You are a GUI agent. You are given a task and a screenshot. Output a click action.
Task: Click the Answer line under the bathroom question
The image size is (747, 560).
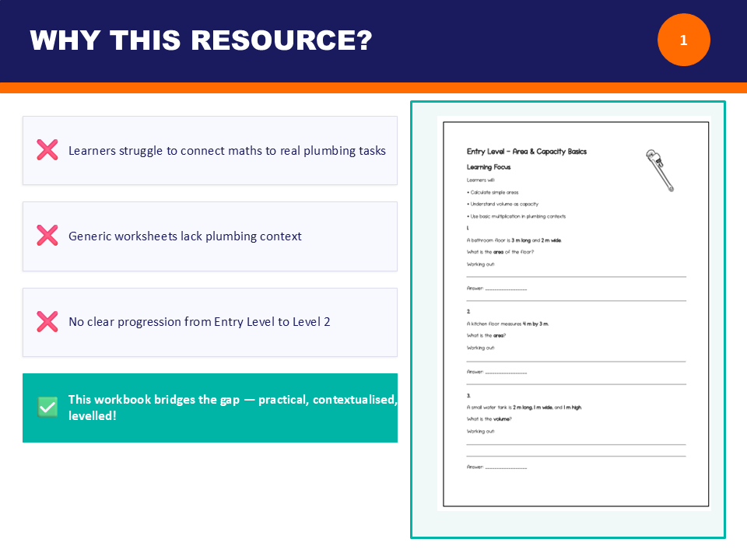pyautogui.click(x=496, y=289)
